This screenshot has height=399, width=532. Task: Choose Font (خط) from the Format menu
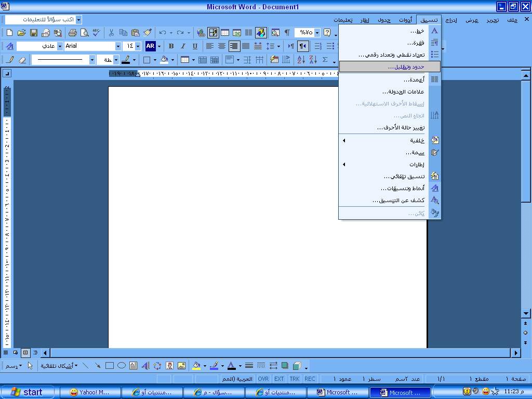coord(390,31)
